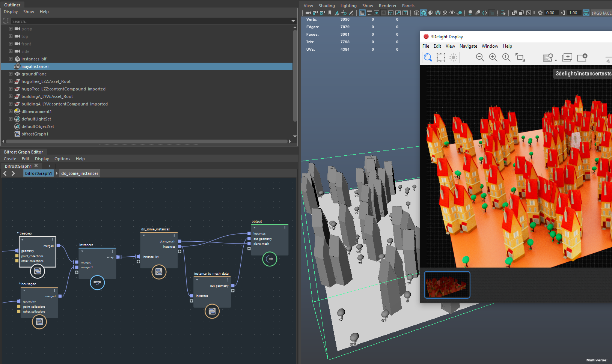Click the fit-to-window resize icon
The width and height of the screenshot is (612, 364).
(x=520, y=57)
